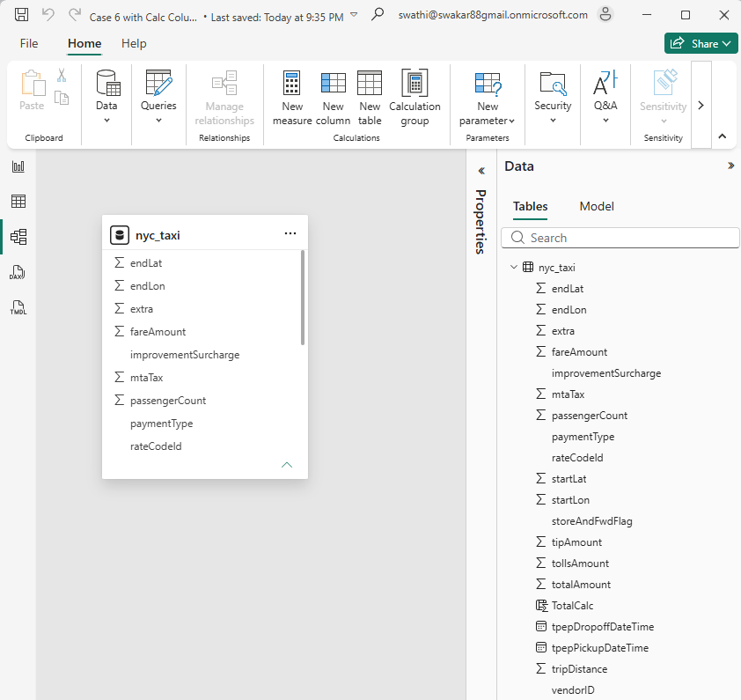
Task: Click the Copy icon in Clipboard group
Action: pyautogui.click(x=62, y=98)
